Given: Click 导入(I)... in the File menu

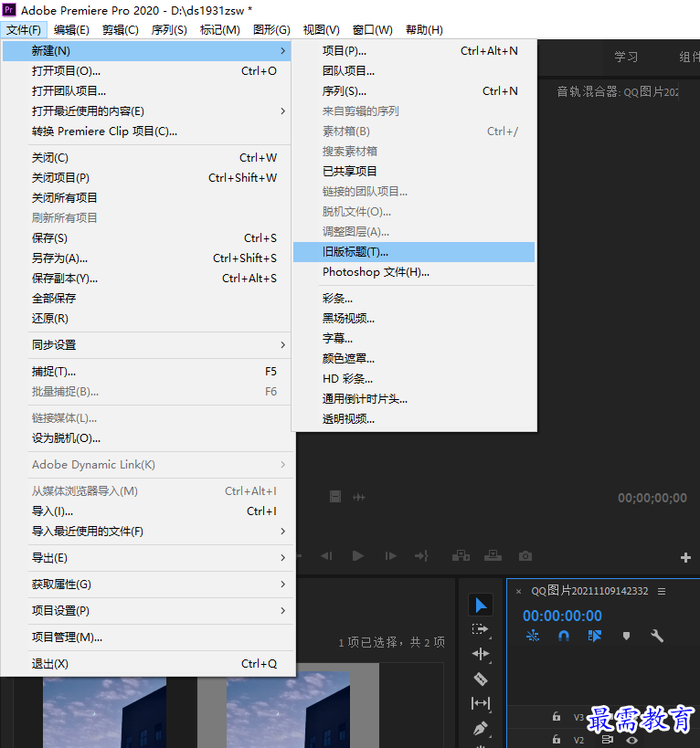Looking at the screenshot, I should pos(146,511).
